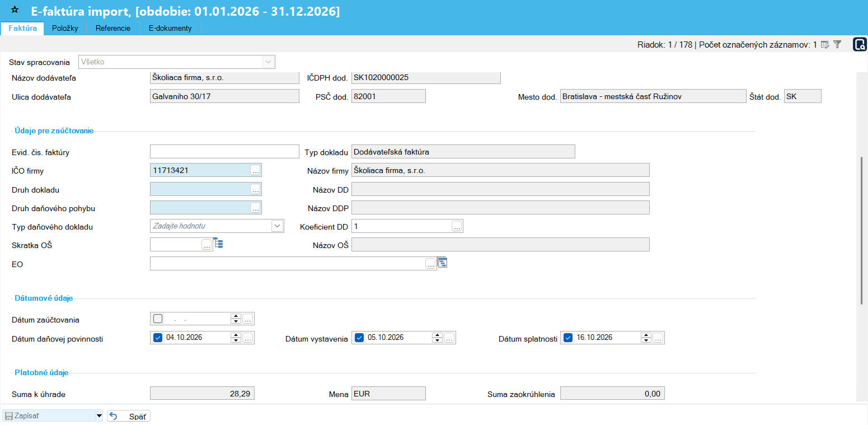
Task: Switch to the Referencie tab
Action: tap(113, 28)
